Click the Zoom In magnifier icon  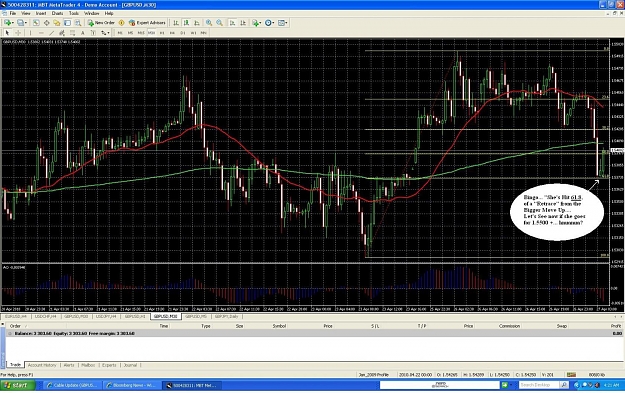coord(209,23)
